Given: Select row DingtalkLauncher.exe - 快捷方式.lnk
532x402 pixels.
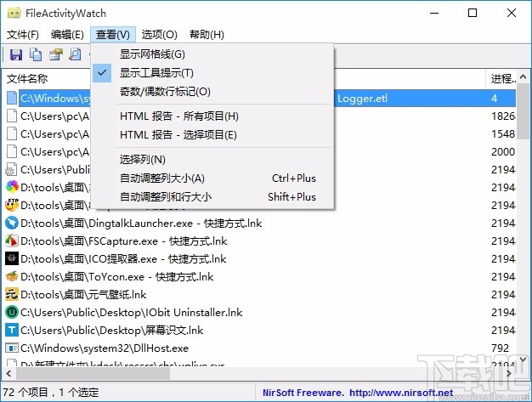Looking at the screenshot, I should point(141,224).
